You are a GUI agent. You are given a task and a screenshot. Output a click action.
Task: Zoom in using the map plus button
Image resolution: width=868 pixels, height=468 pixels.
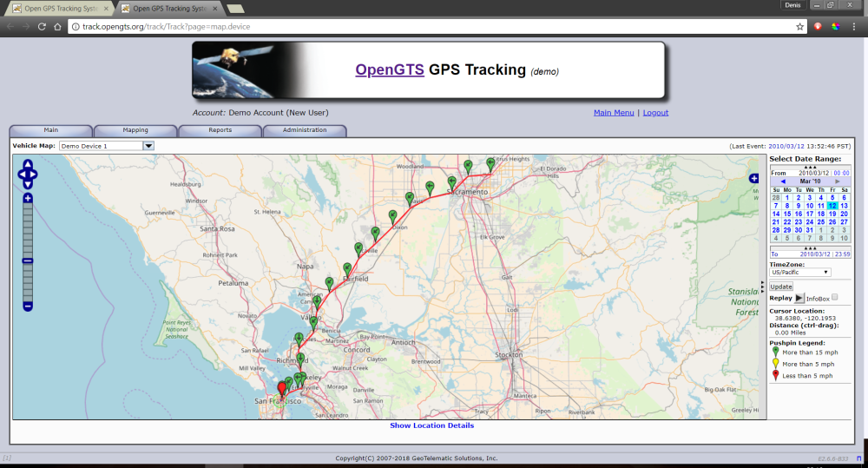click(x=28, y=198)
